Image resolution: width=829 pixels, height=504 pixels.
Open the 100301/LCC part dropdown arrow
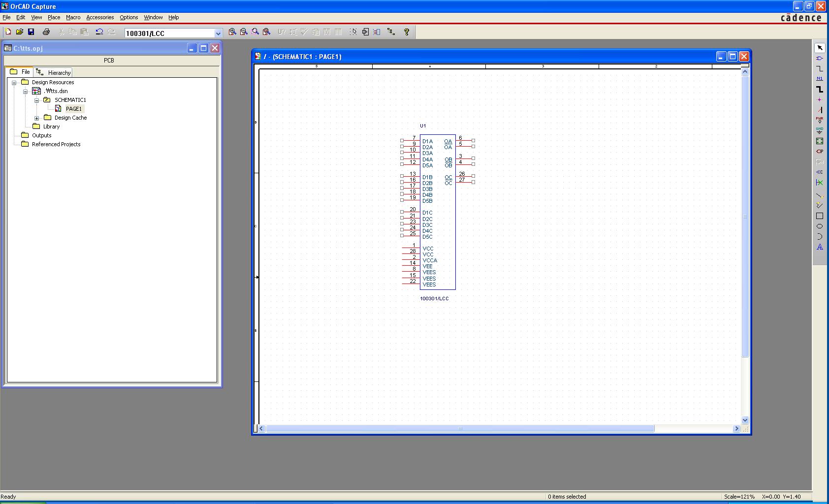(x=218, y=33)
